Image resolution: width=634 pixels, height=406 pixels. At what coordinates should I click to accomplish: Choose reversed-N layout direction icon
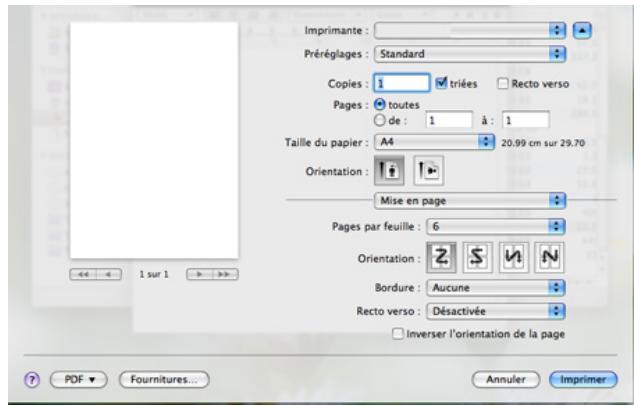click(514, 257)
